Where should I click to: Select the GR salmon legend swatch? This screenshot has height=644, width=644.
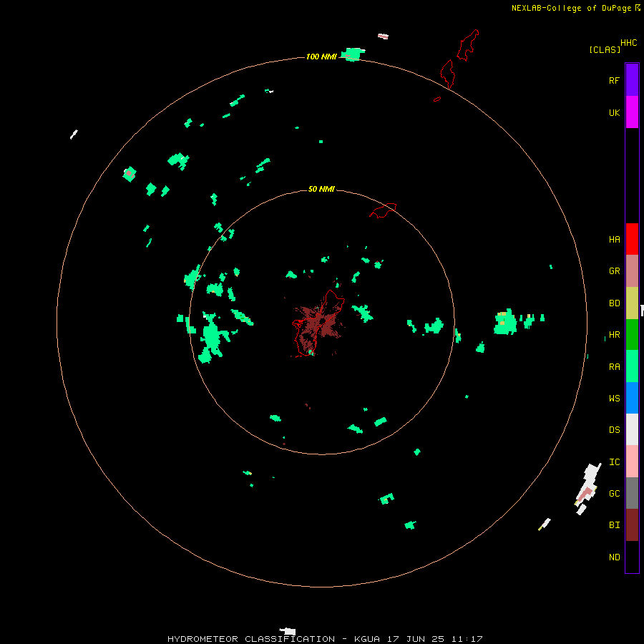632,271
